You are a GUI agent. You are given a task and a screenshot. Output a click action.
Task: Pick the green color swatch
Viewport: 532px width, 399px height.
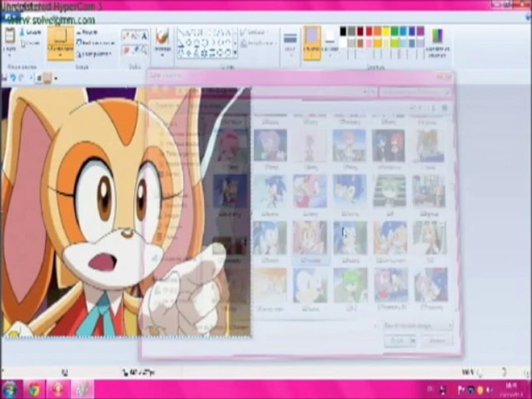[x=395, y=32]
